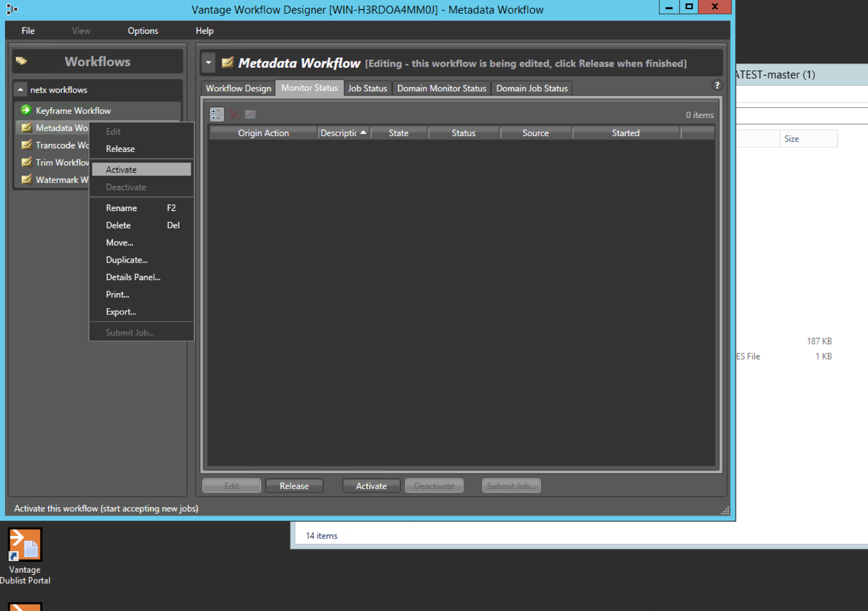
Task: Choose Details Panel... in the context menu
Action: [141, 277]
